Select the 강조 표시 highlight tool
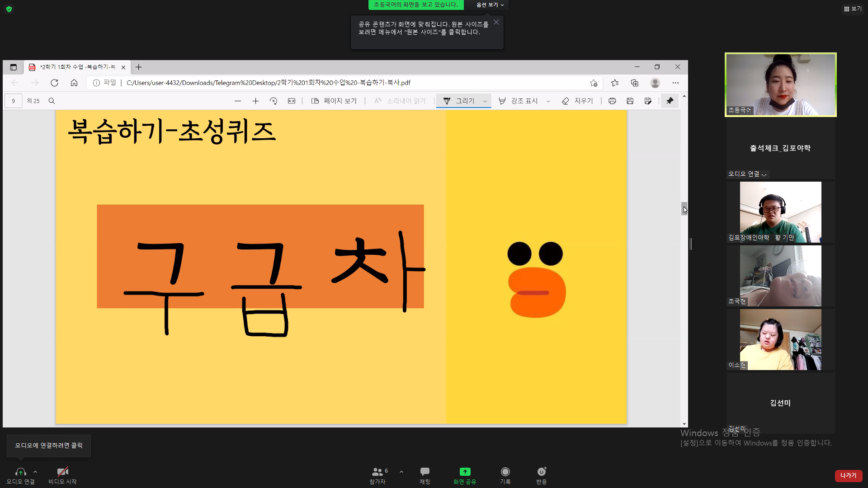 (x=518, y=101)
